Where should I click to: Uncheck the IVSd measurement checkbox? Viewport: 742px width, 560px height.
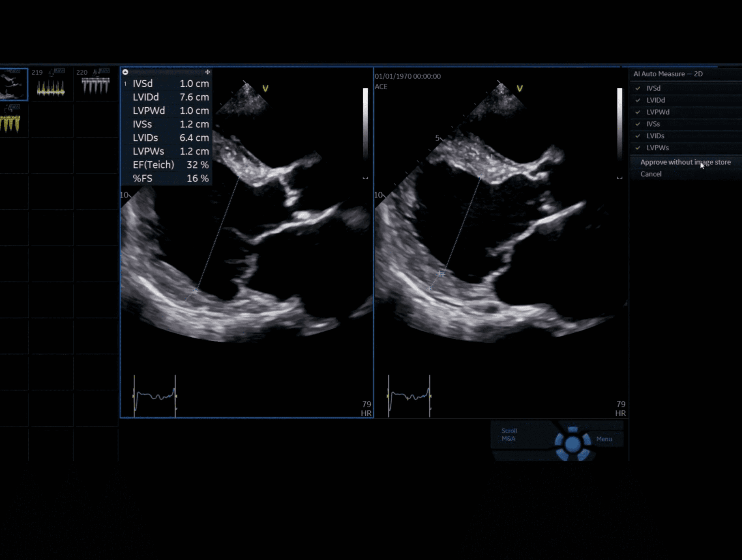point(638,88)
